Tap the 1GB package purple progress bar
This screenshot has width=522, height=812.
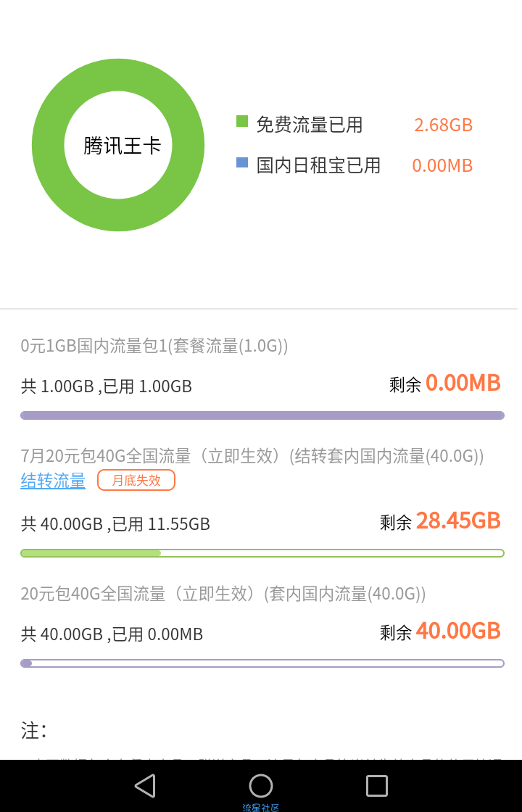click(262, 415)
